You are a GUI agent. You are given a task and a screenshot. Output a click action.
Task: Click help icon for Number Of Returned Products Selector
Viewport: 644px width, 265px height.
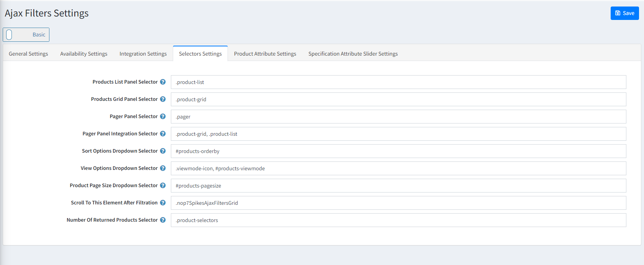[x=163, y=220]
